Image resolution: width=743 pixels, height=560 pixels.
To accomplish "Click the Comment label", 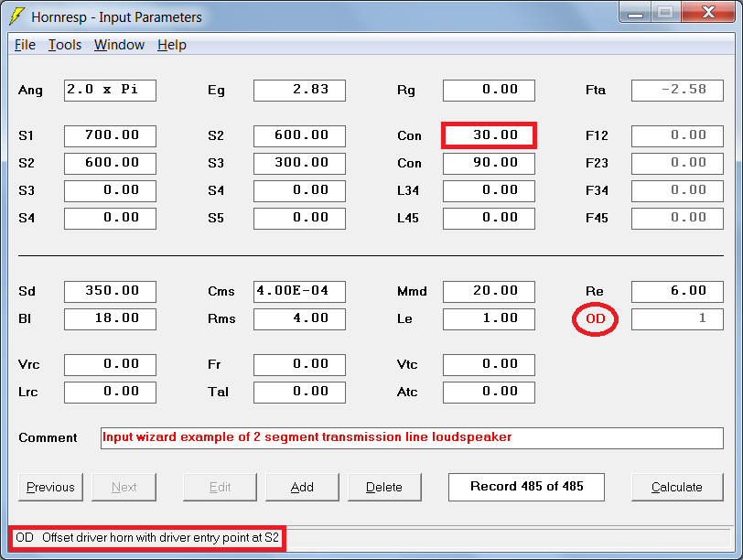I will pos(48,437).
